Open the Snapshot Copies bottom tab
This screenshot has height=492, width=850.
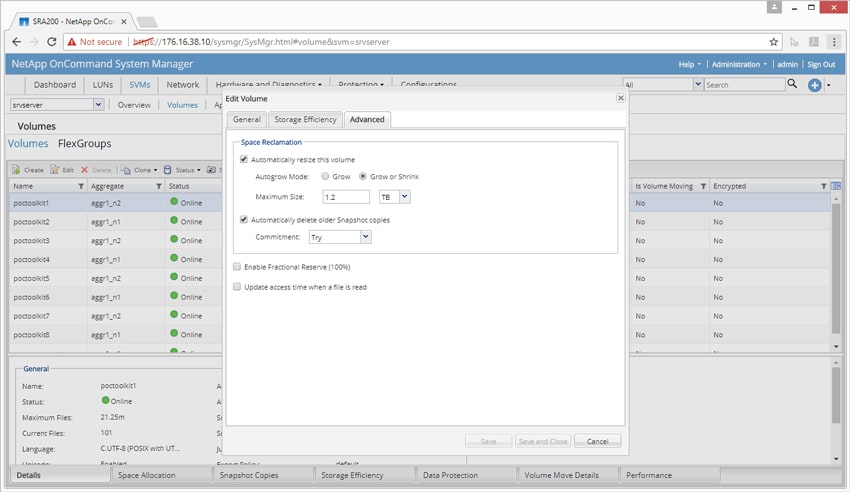click(249, 475)
